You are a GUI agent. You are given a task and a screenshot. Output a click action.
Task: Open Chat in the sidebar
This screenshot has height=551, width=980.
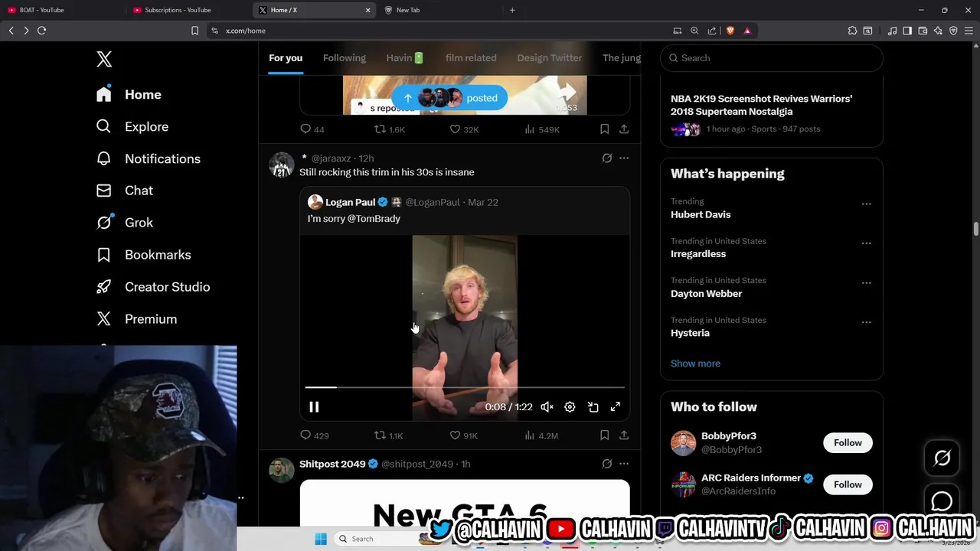point(124,191)
